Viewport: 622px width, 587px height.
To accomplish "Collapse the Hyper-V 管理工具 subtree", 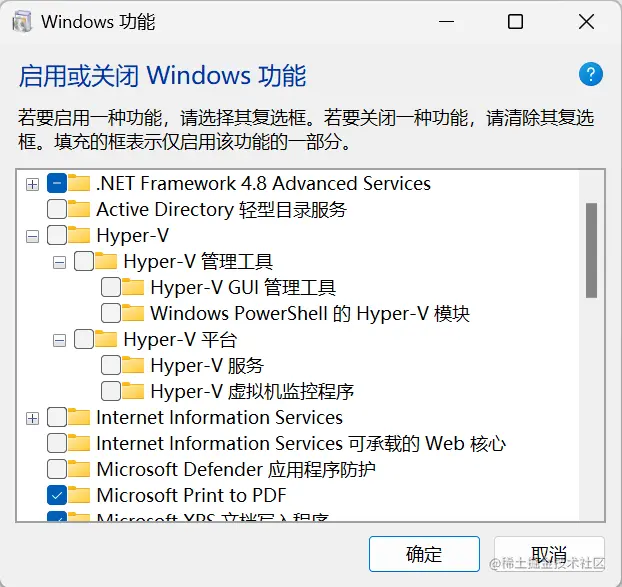I will 59,262.
